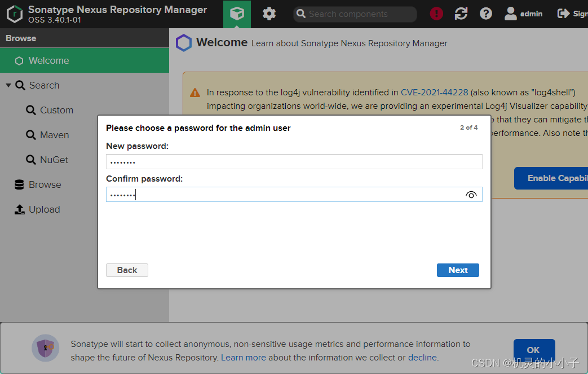Viewport: 588px width, 374px height.
Task: Collapse the Search tree section arrow
Action: [x=8, y=85]
